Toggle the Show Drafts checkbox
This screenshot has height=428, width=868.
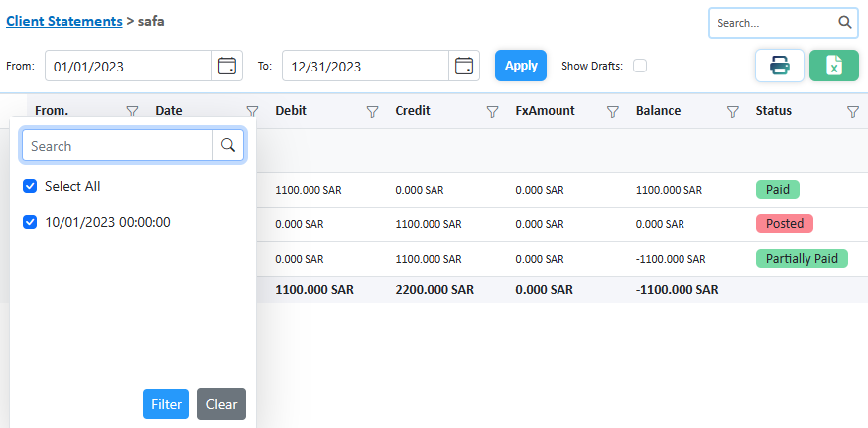click(640, 67)
